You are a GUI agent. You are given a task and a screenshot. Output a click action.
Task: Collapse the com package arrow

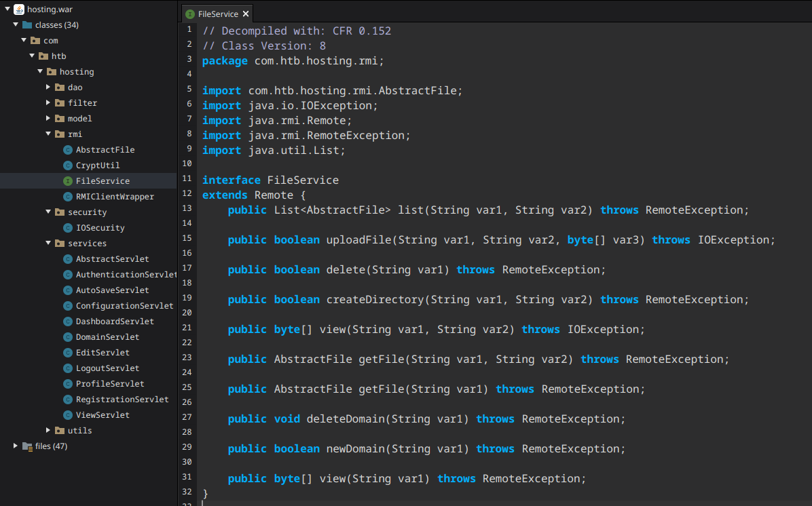point(24,40)
